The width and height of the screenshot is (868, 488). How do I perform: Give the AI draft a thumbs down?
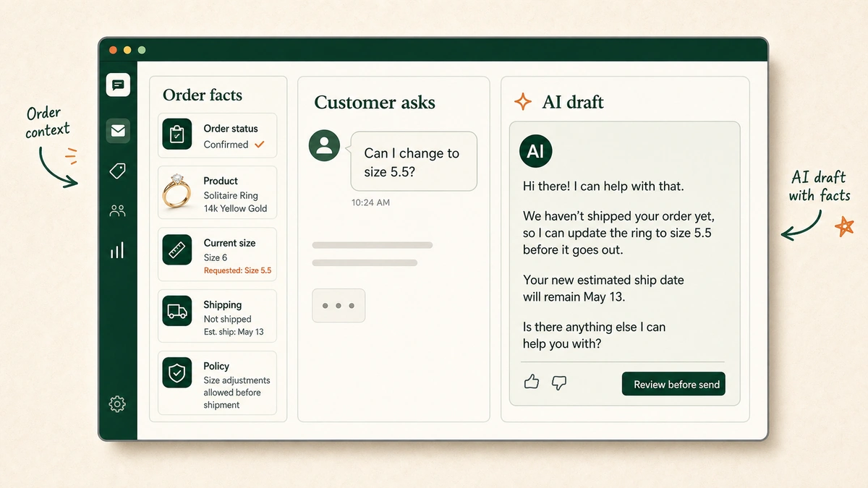[x=559, y=382]
